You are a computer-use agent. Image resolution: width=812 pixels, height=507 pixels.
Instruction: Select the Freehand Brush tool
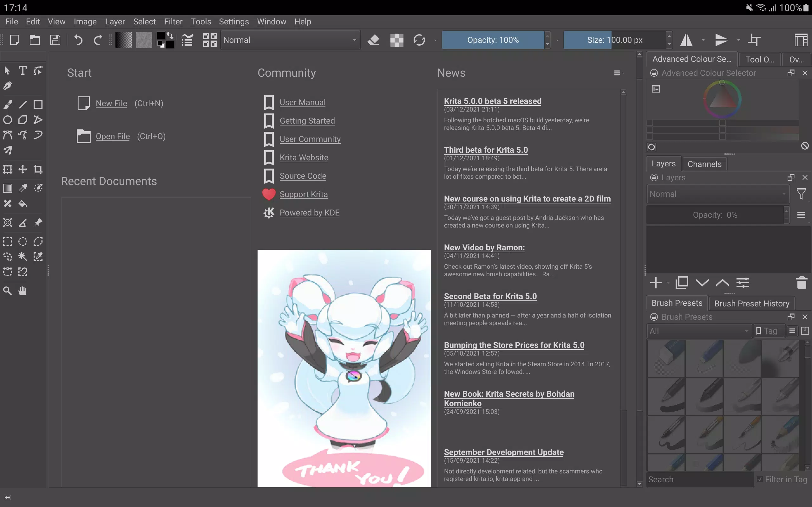(x=8, y=104)
